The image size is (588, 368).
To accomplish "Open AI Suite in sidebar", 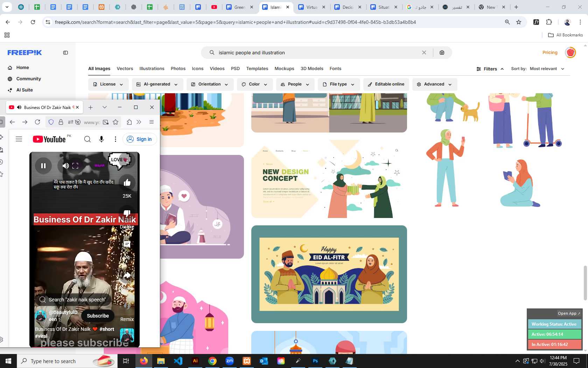I will [24, 90].
